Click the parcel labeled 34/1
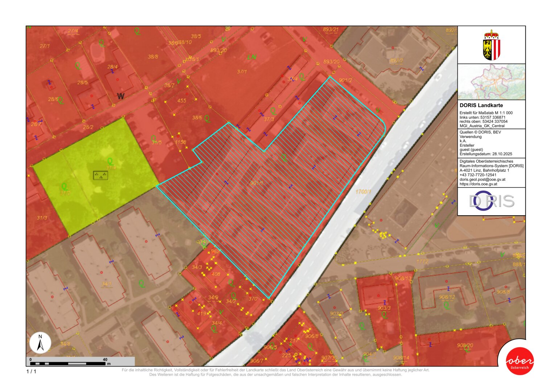This screenshot has width=554, height=392. pyautogui.click(x=107, y=284)
